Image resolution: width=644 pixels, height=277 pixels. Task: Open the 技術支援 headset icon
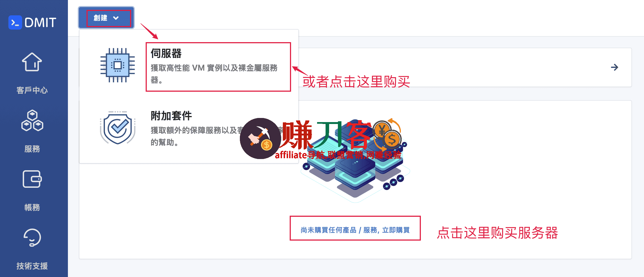pyautogui.click(x=32, y=238)
